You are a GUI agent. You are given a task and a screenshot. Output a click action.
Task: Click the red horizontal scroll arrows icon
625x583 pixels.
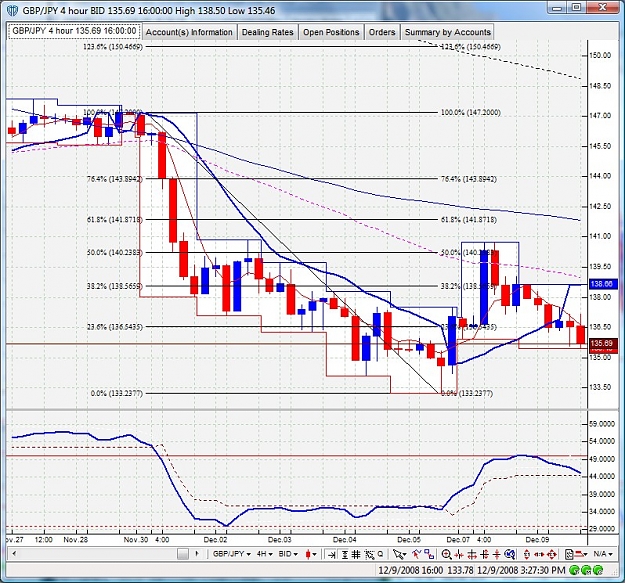(539, 554)
